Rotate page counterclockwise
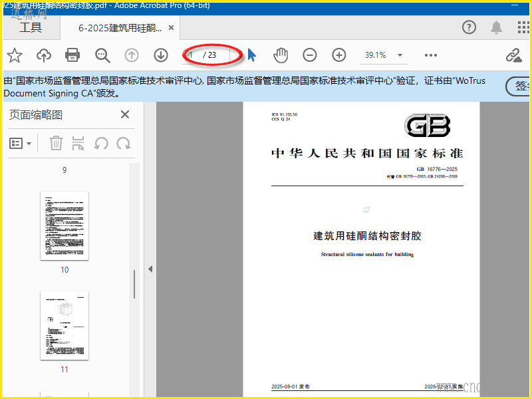 tap(101, 144)
